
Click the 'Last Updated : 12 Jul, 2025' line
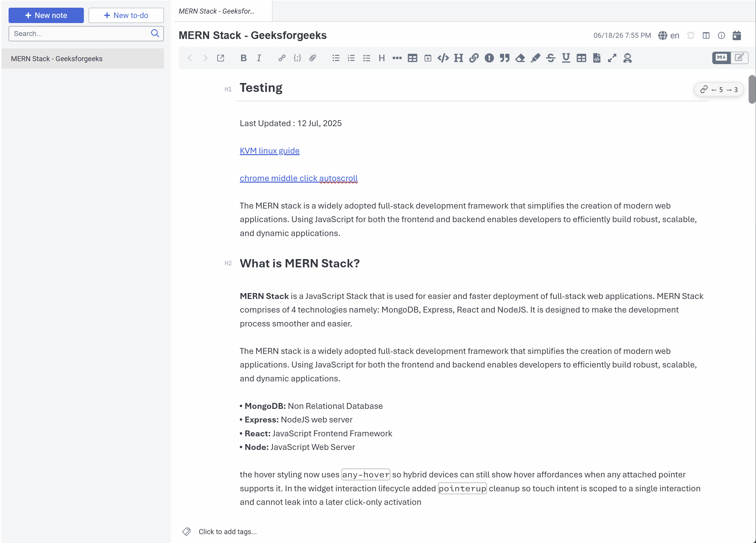tap(290, 123)
